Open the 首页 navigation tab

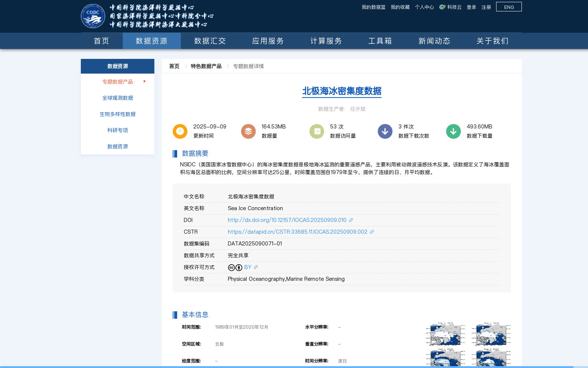pos(102,41)
